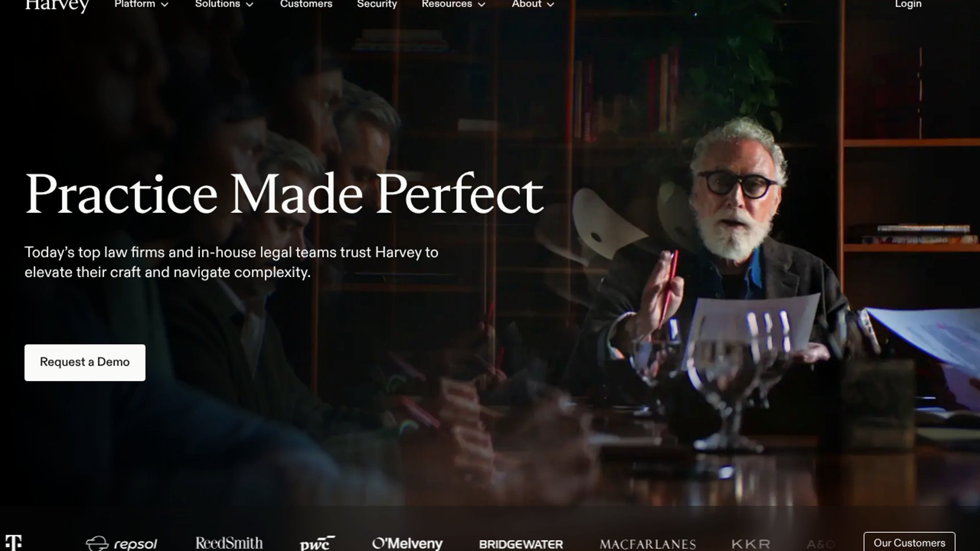Open the About dropdown chevron
Viewport: 980px width, 551px height.
[x=550, y=5]
